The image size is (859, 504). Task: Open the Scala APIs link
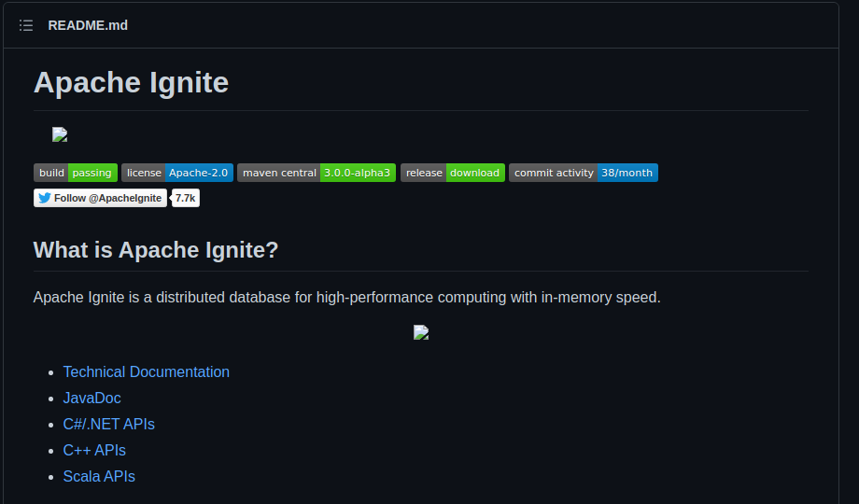click(99, 477)
